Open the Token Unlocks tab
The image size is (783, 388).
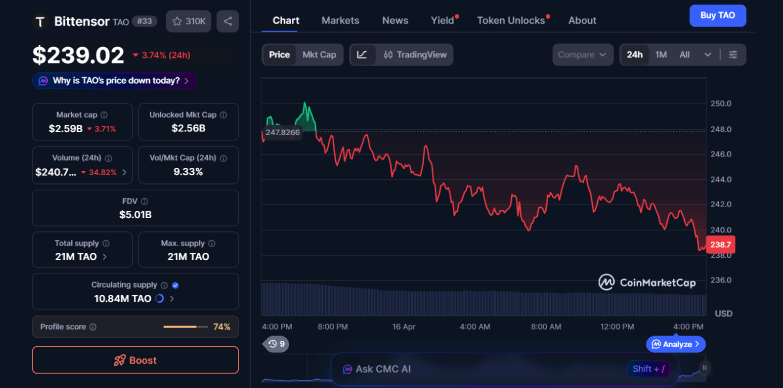511,20
